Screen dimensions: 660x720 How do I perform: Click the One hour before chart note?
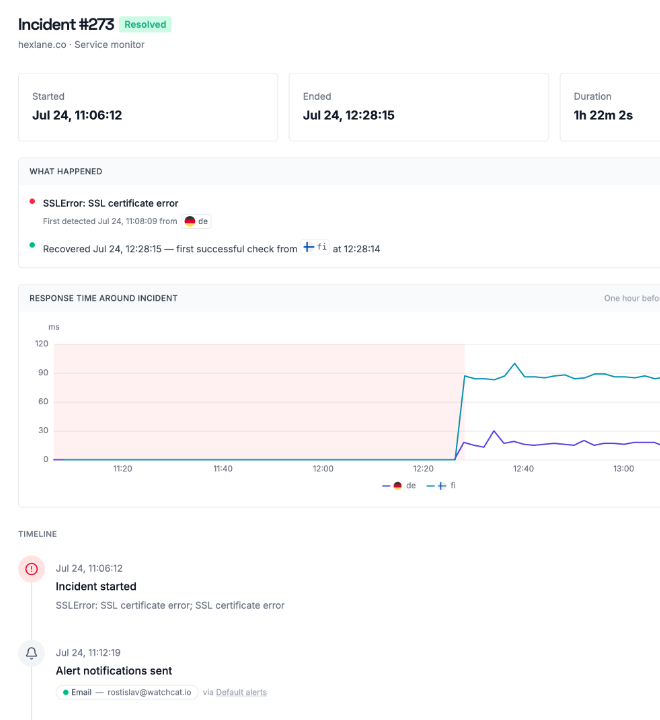click(632, 298)
